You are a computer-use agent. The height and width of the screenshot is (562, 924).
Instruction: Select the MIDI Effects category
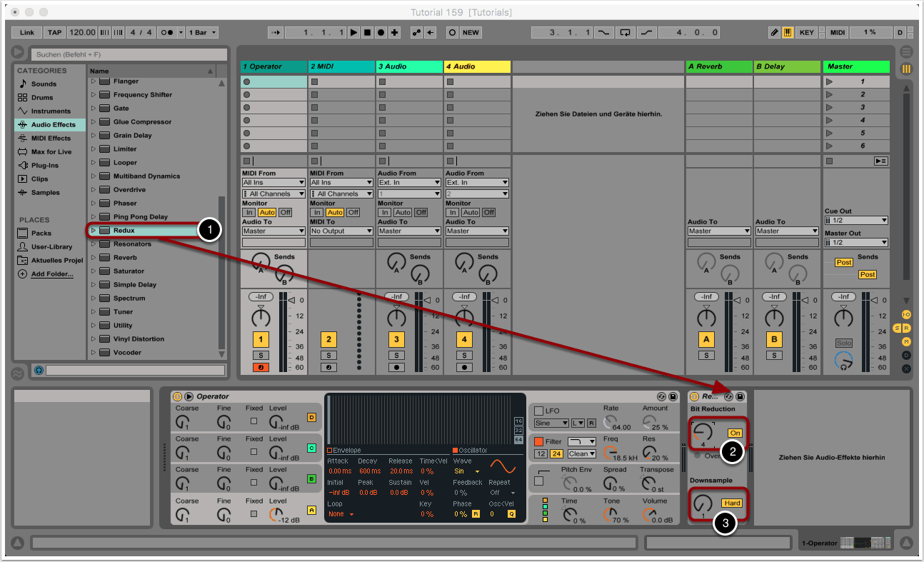click(x=50, y=139)
